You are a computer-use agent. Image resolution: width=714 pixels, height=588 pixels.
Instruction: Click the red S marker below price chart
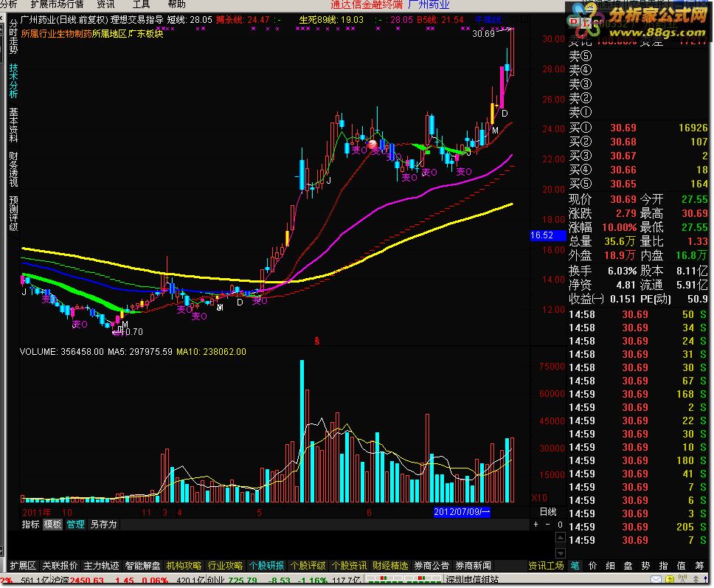click(317, 341)
